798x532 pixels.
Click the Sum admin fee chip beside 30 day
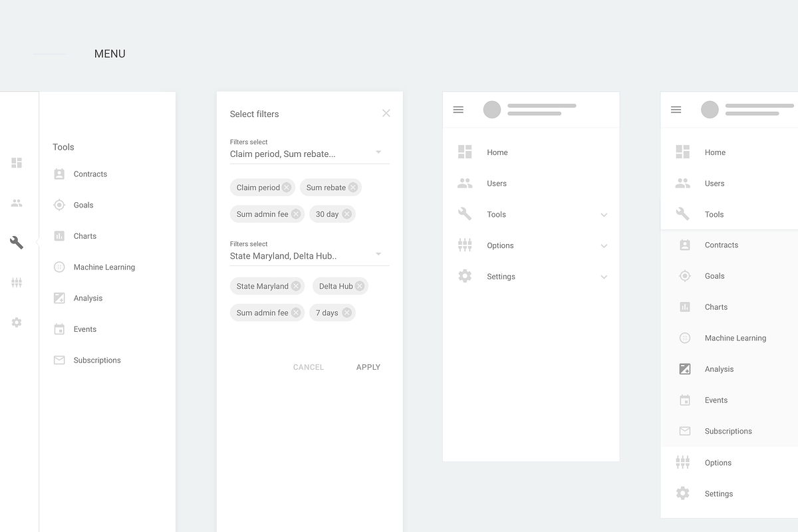point(267,214)
